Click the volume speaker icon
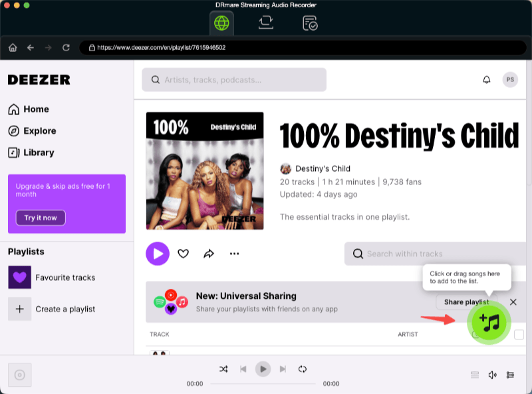The image size is (532, 394). 492,375
